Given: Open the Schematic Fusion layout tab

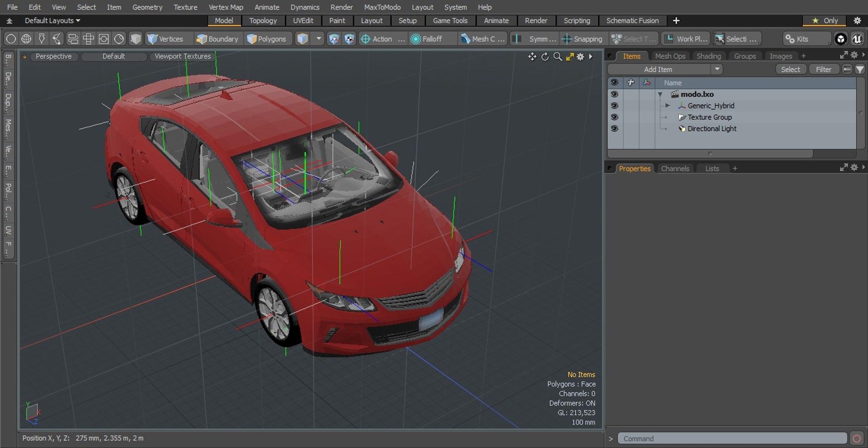Looking at the screenshot, I should [x=632, y=20].
